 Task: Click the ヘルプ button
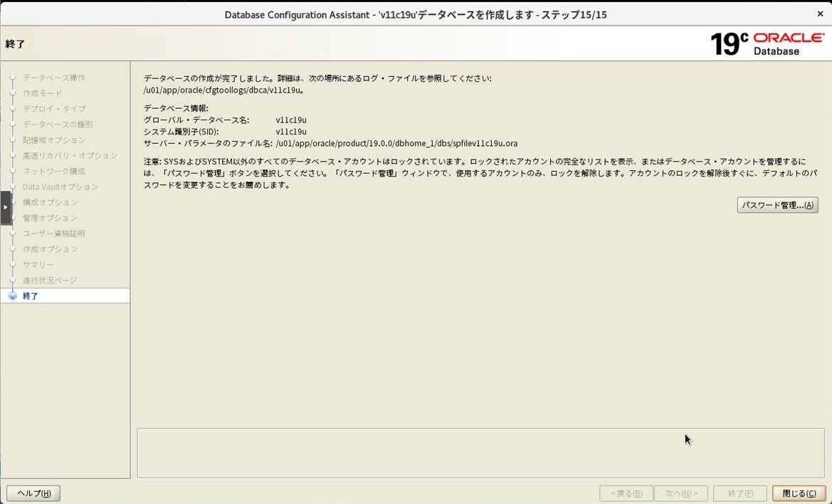pyautogui.click(x=33, y=493)
